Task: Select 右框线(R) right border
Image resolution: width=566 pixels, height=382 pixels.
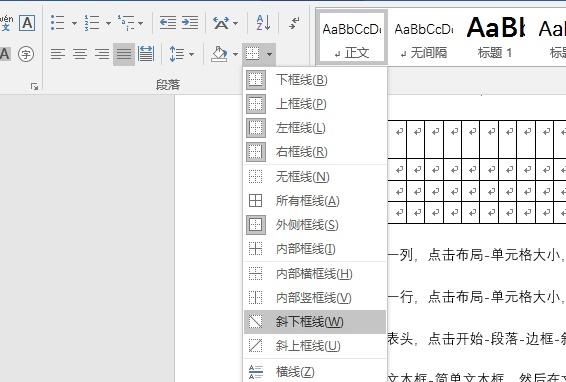Action: tap(315, 152)
